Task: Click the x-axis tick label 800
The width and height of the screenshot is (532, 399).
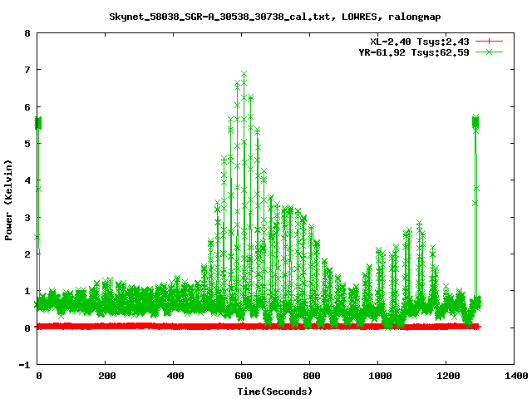Action: coord(312,376)
